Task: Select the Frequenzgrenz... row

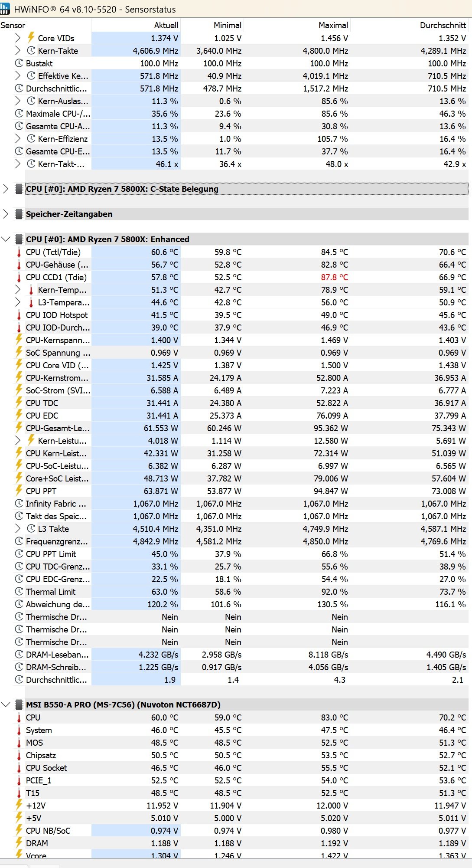Action: [234, 541]
